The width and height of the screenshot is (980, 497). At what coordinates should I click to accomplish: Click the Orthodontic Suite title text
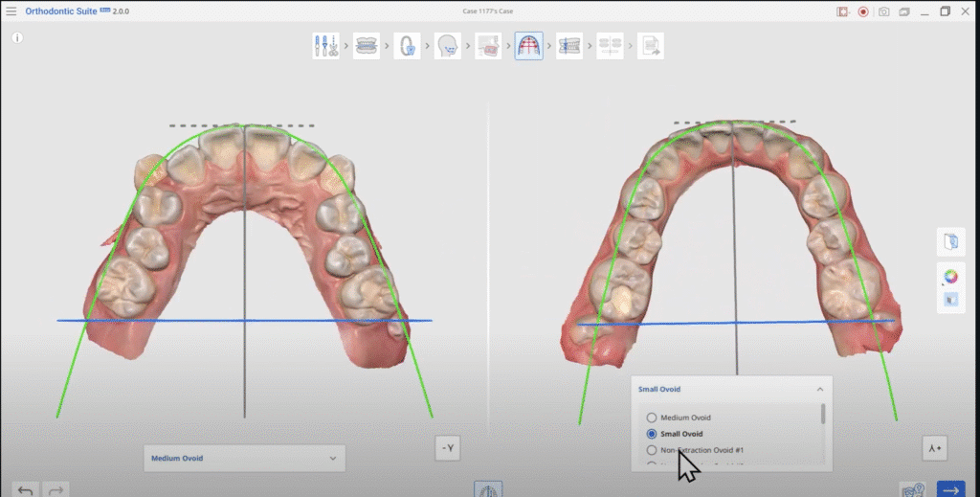(61, 11)
